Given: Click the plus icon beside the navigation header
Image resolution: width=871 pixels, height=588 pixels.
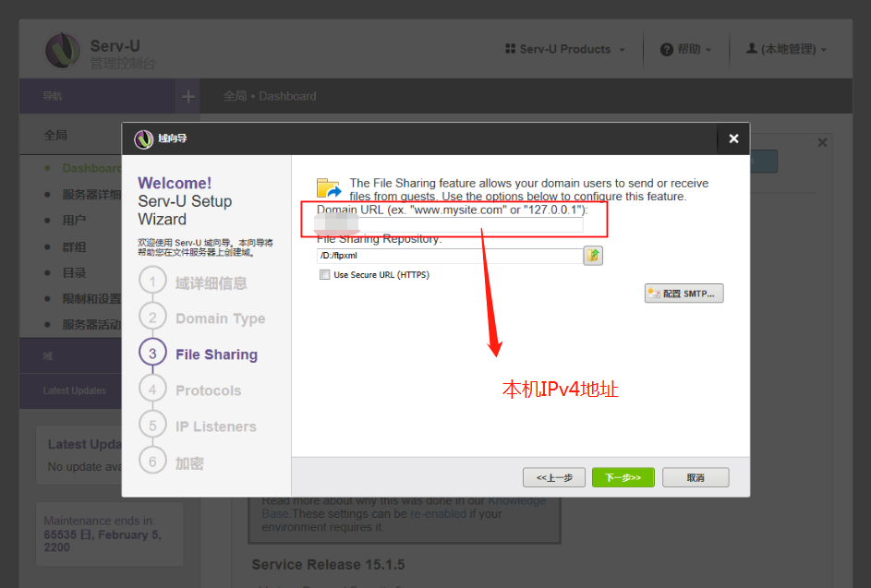Looking at the screenshot, I should tap(188, 97).
